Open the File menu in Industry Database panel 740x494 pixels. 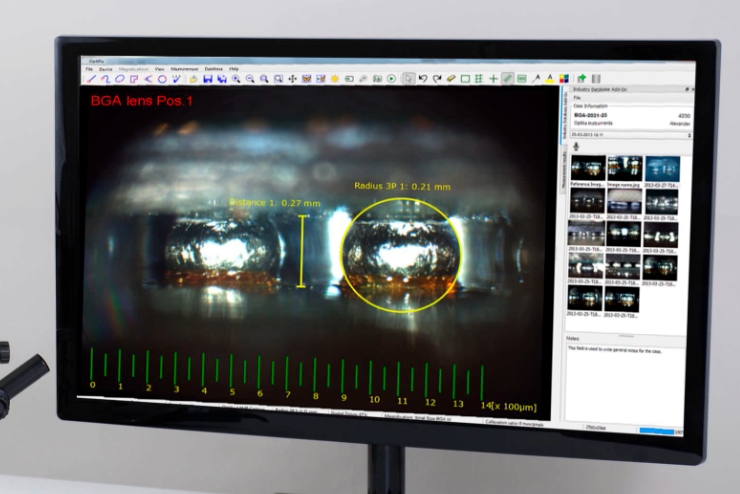(577, 98)
